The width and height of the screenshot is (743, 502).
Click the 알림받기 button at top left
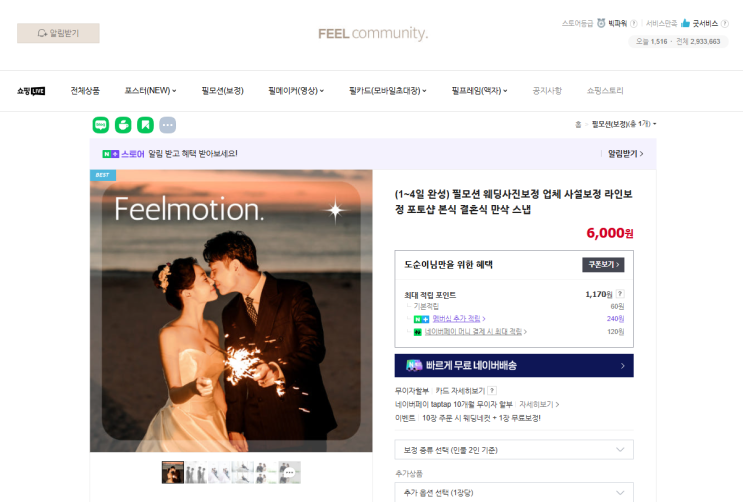coord(58,33)
